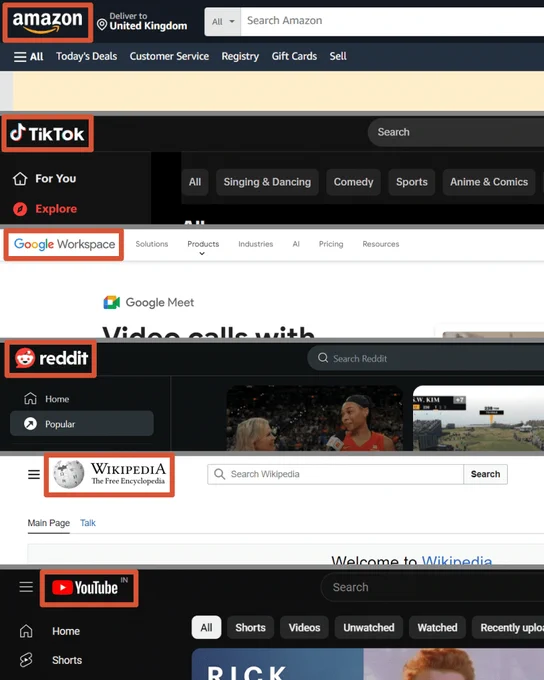Click into the Search Amazon field
The width and height of the screenshot is (544, 680).
(393, 21)
